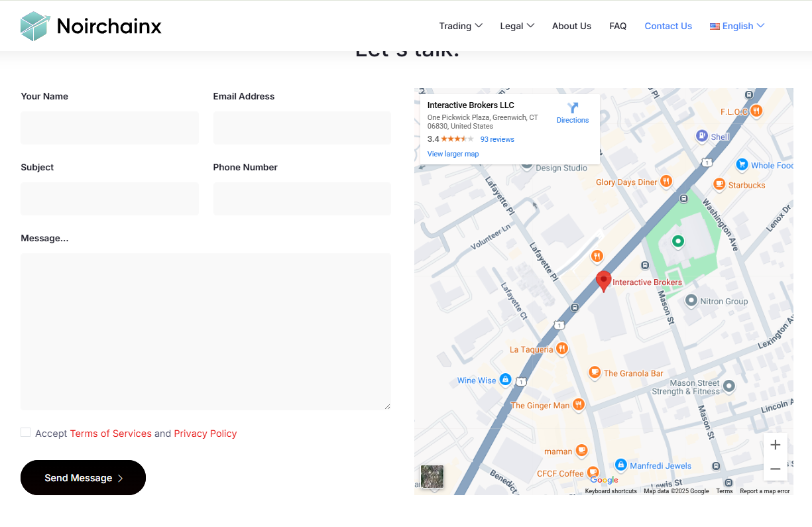This screenshot has height=527, width=812.
Task: Click the Directions arrow icon on map card
Action: [573, 108]
